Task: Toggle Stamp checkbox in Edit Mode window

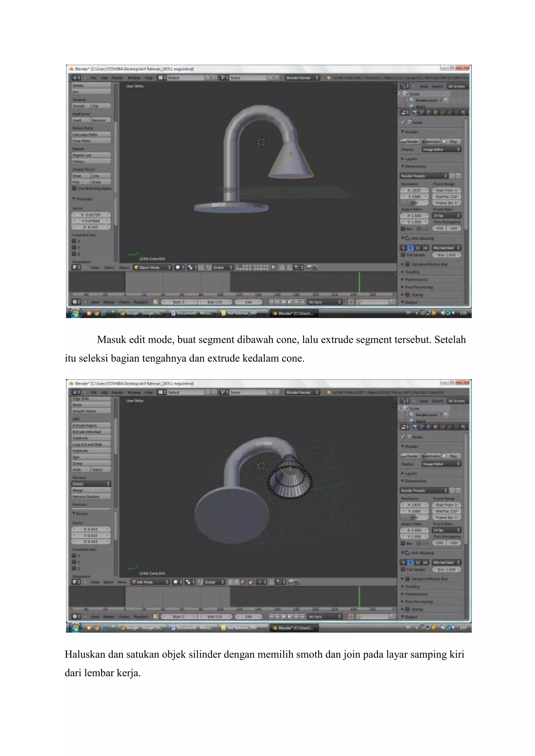Action: pos(407,610)
